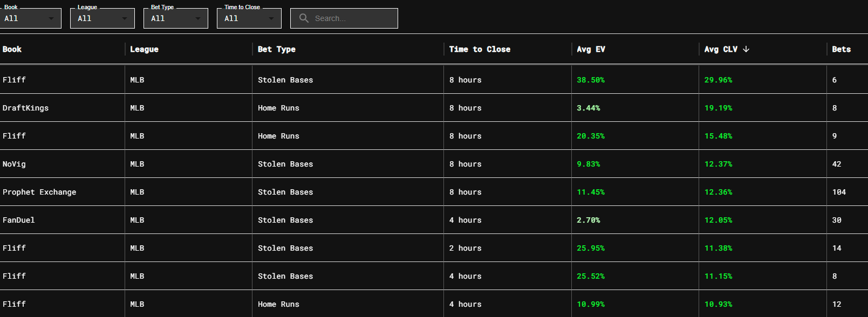Click the 38.50% Avg EV cell
This screenshot has width=868, height=317.
(x=591, y=80)
